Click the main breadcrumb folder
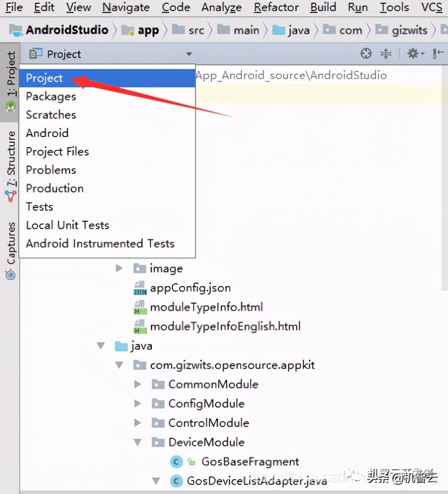 (x=238, y=30)
